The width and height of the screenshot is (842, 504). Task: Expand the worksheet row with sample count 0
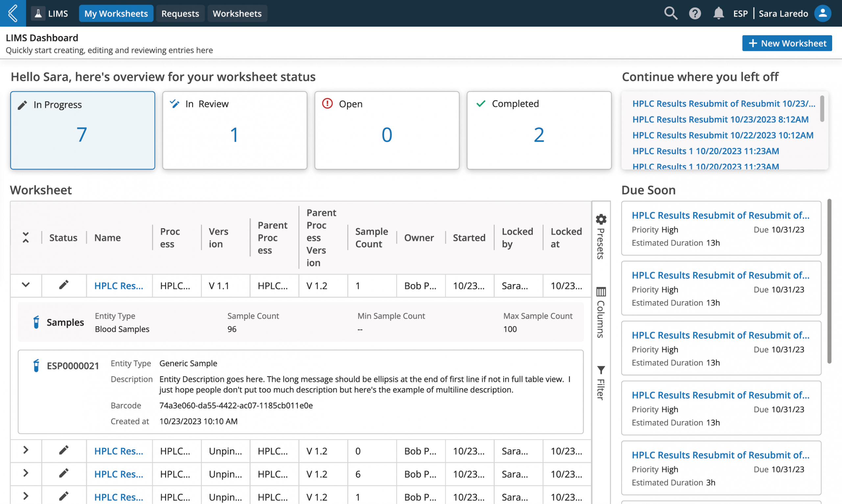(26, 450)
